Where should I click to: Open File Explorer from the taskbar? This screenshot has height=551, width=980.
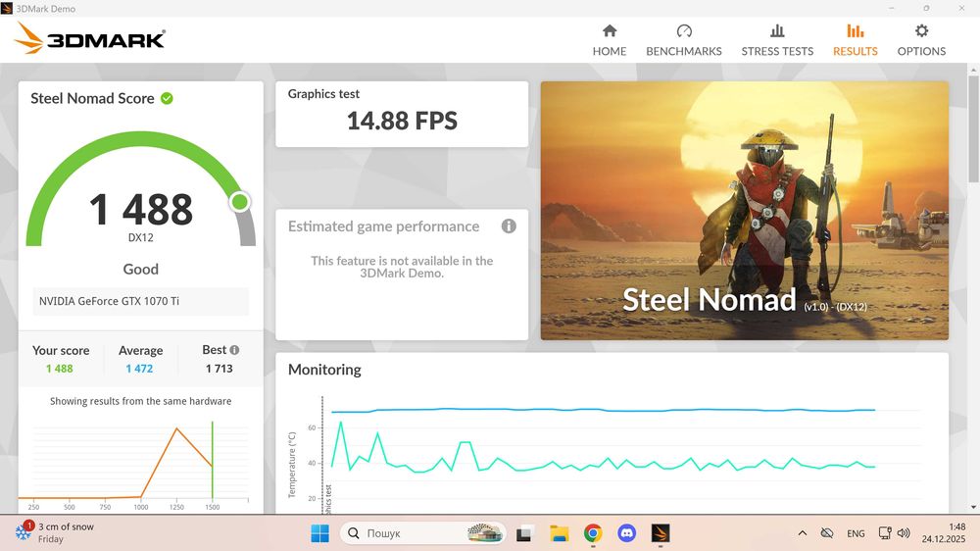click(x=559, y=533)
